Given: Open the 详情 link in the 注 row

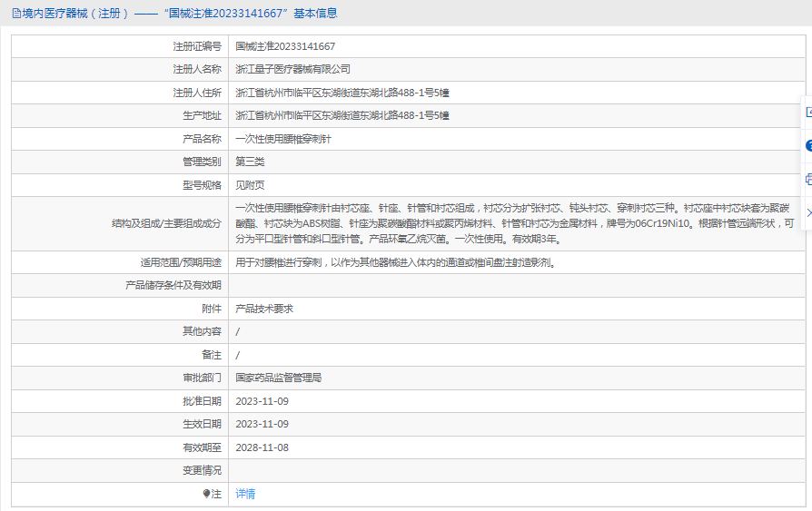Looking at the screenshot, I should click(x=245, y=494).
